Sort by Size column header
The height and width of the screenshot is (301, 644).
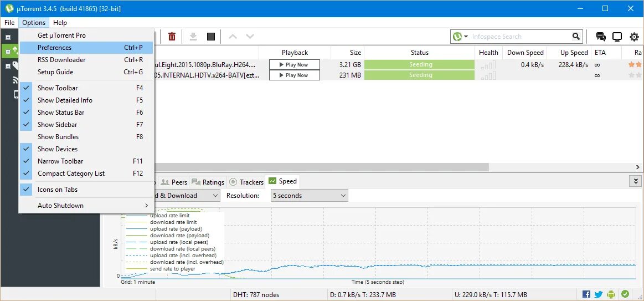[x=347, y=53]
